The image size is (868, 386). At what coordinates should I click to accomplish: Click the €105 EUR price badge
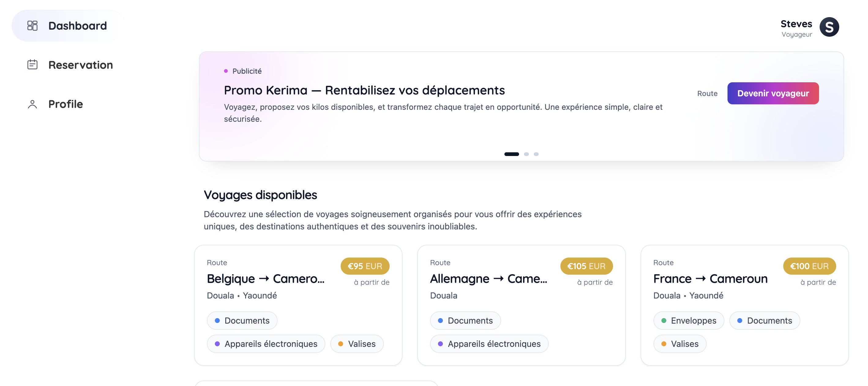tap(586, 266)
